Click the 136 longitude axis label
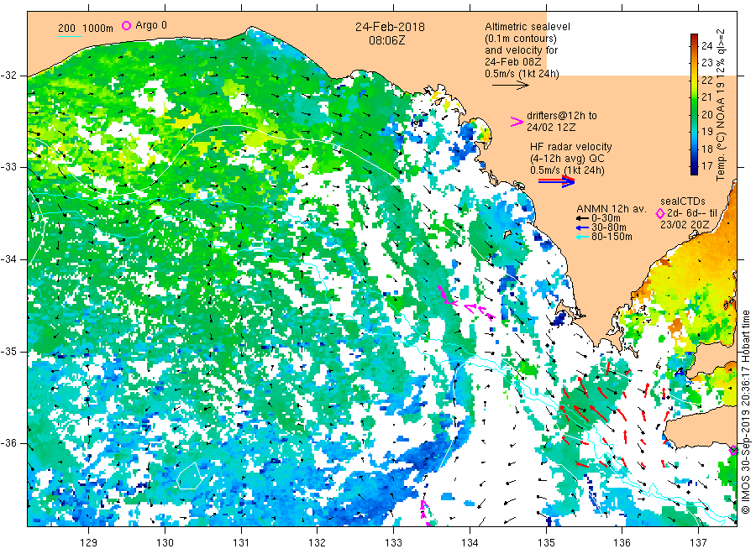756x554 pixels. coord(622,543)
